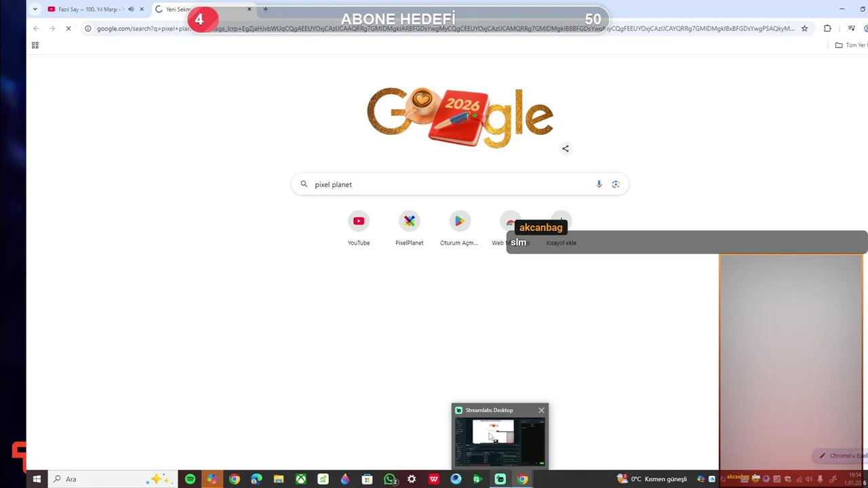Select the active Chrome taskbar icon

[523, 479]
